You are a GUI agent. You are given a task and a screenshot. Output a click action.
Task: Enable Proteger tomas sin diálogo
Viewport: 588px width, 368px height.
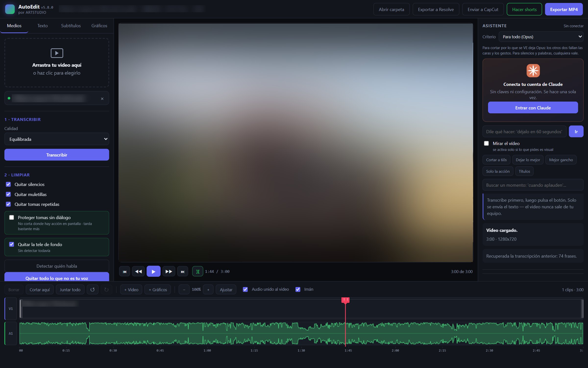(12, 217)
